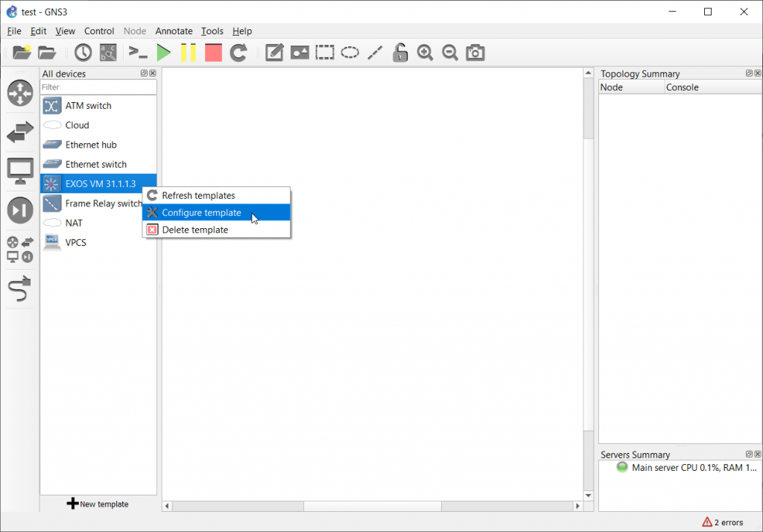Choose Delete template from context menu
Viewport: 763px width, 532px height.
pos(217,229)
